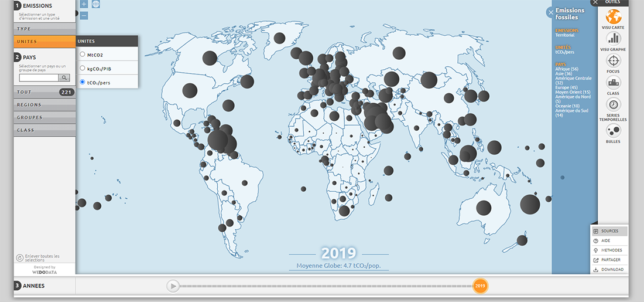Viewport: 644px width, 302px height.
Task: Open the Class ranking view
Action: 613,83
